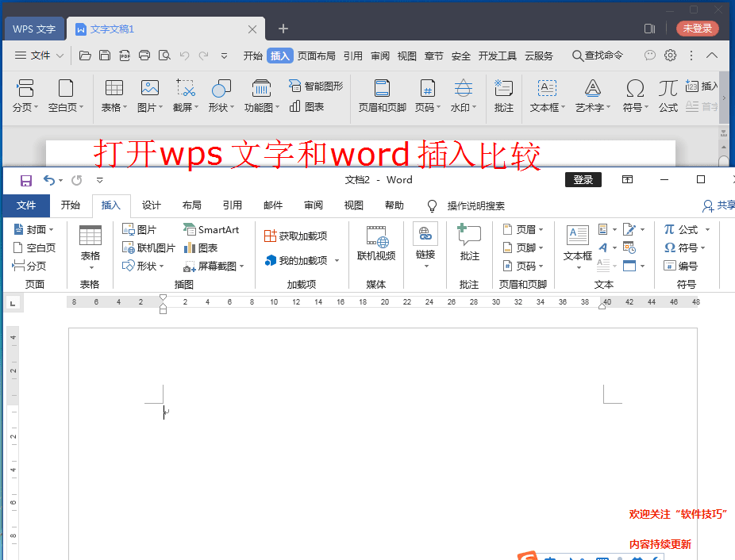Click Word 联机视频 online video

tap(376, 244)
